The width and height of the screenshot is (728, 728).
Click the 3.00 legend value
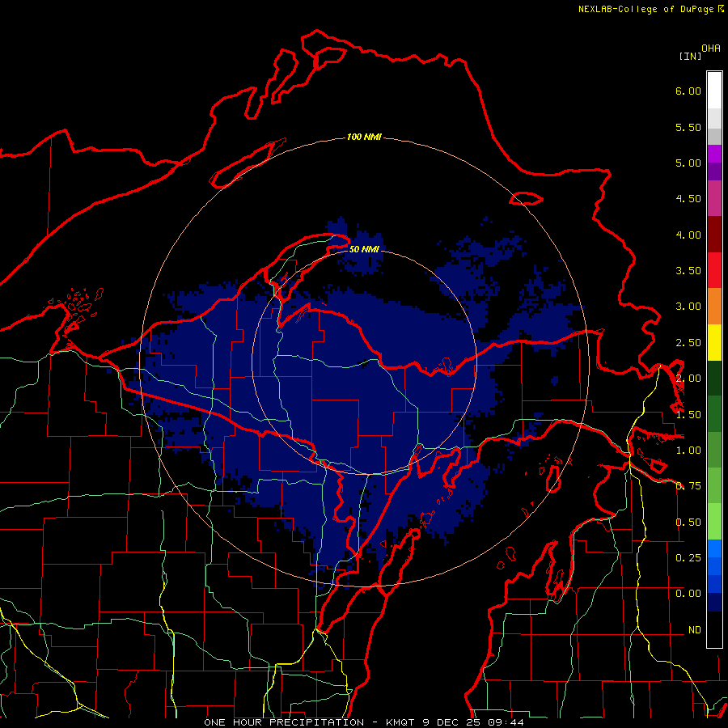point(688,307)
